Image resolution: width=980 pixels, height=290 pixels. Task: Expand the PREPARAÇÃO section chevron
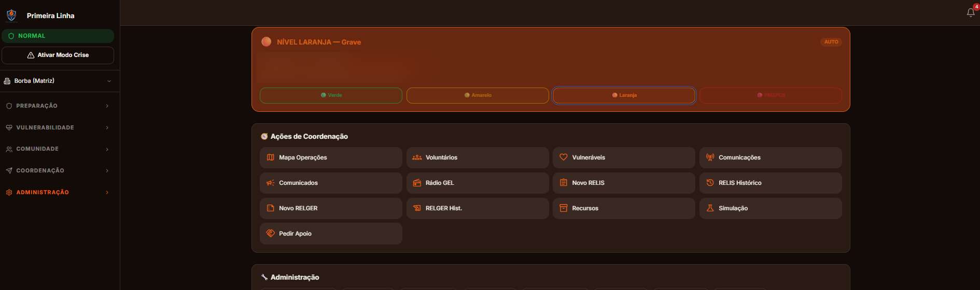coord(107,106)
